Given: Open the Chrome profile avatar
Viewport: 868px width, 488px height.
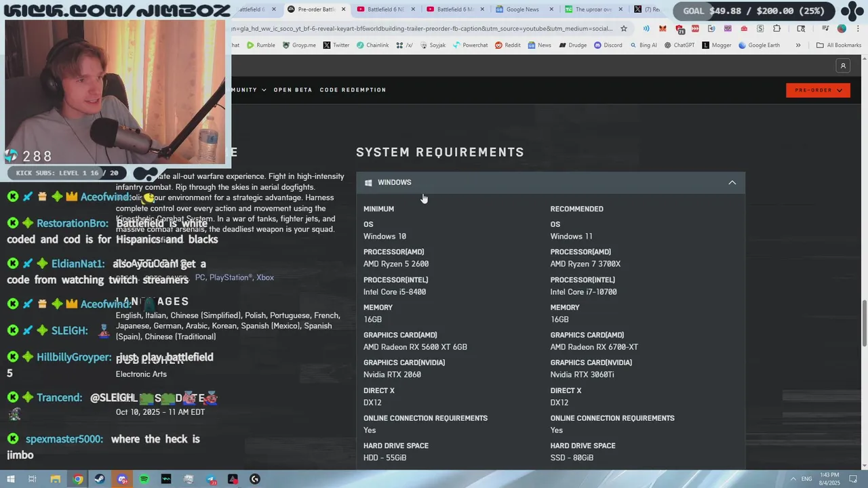Looking at the screenshot, I should 842,28.
